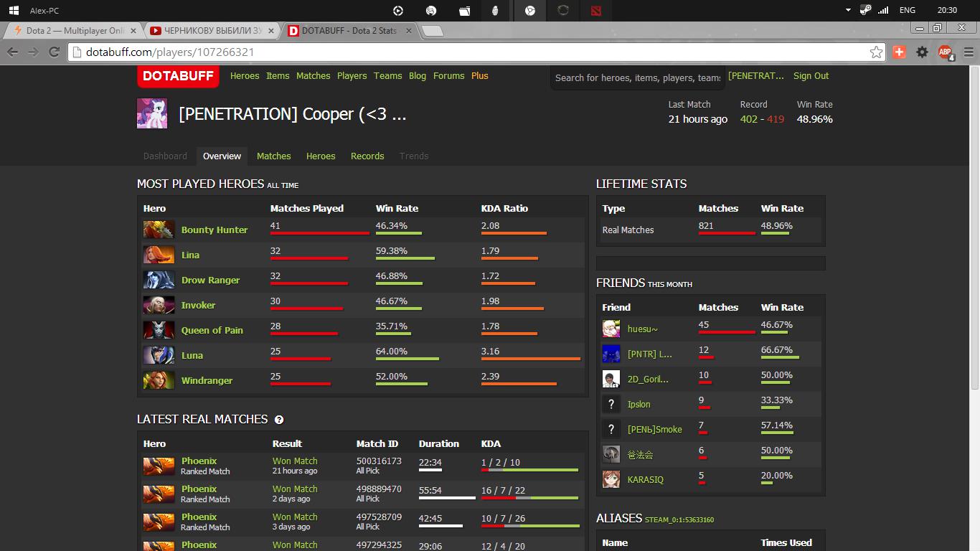Select the Records profile tab

tap(367, 156)
